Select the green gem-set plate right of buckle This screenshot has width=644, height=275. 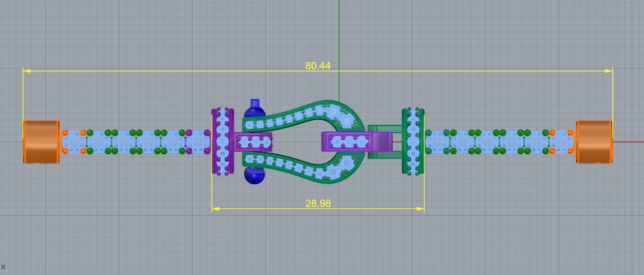tap(413, 142)
